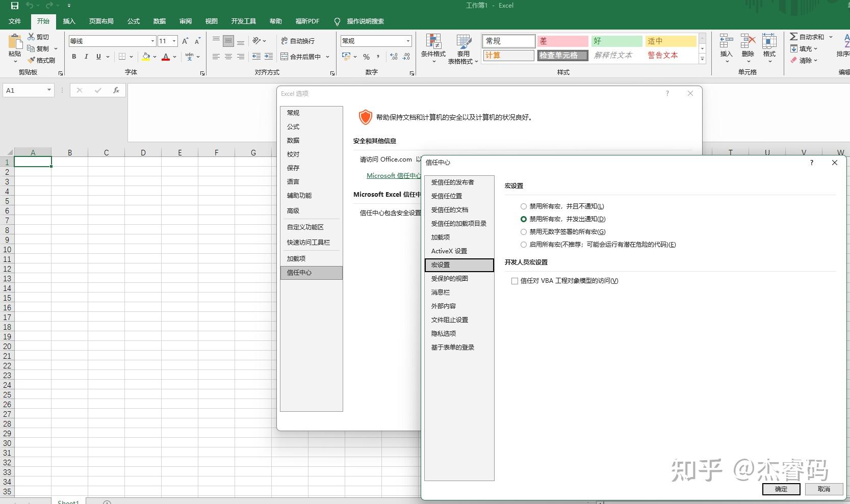Click the Cut scissors icon
850x504 pixels.
tap(31, 37)
